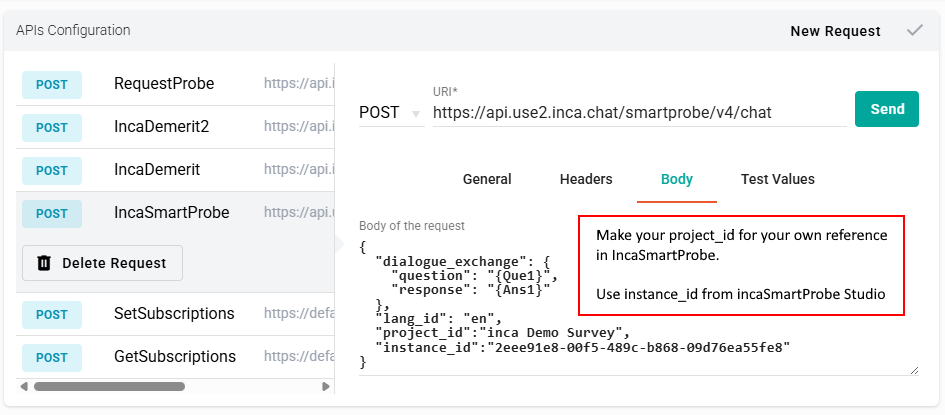
Task: Select the SetSubscriptions request
Action: [x=174, y=314]
